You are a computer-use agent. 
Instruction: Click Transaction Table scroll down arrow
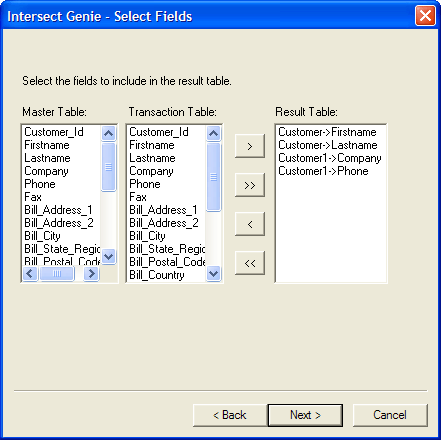(214, 274)
